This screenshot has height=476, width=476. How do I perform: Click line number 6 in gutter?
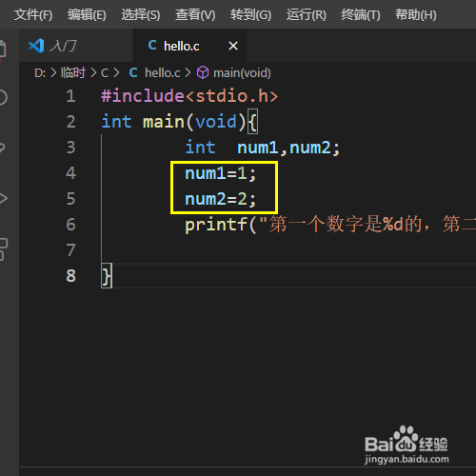(70, 225)
